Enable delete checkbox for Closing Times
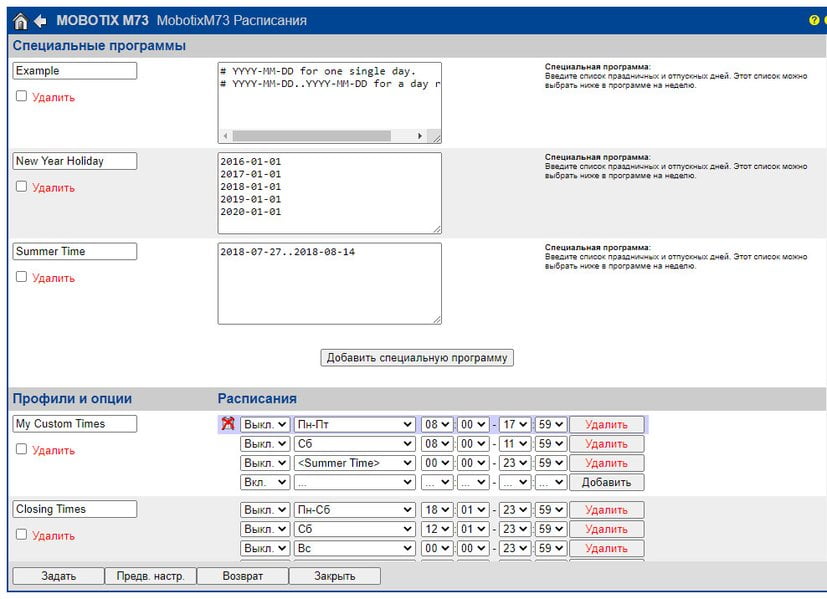This screenshot has height=599, width=827. tap(21, 534)
